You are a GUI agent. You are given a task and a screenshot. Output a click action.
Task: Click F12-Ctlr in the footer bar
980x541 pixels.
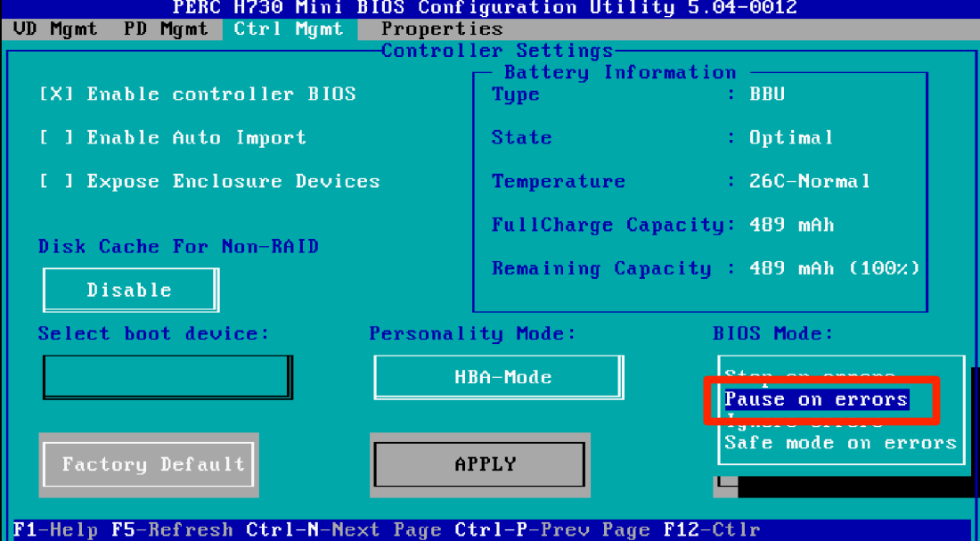coord(712,530)
